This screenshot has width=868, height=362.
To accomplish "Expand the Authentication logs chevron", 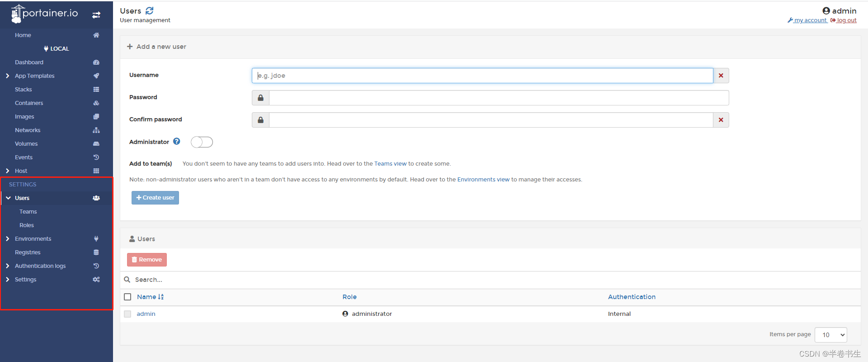I will click(8, 266).
